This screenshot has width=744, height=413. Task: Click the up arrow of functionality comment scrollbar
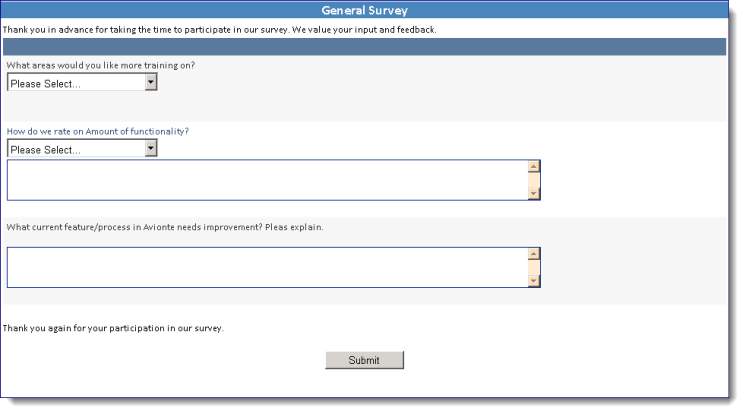[534, 166]
